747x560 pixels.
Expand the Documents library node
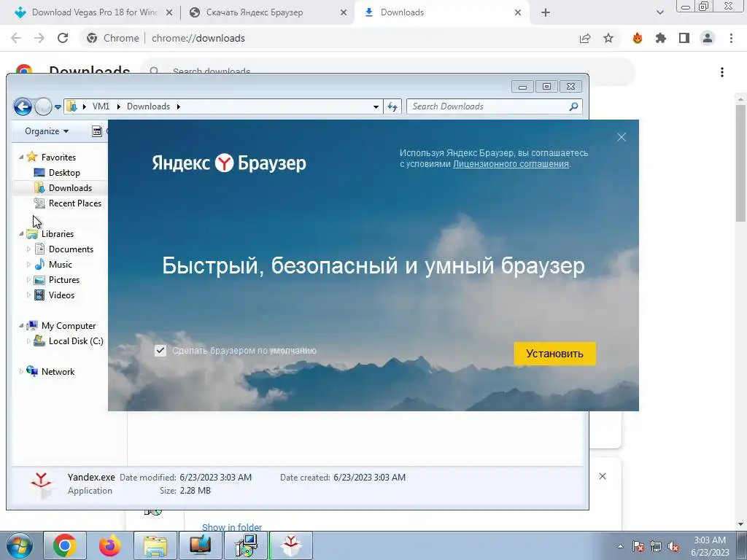28,249
